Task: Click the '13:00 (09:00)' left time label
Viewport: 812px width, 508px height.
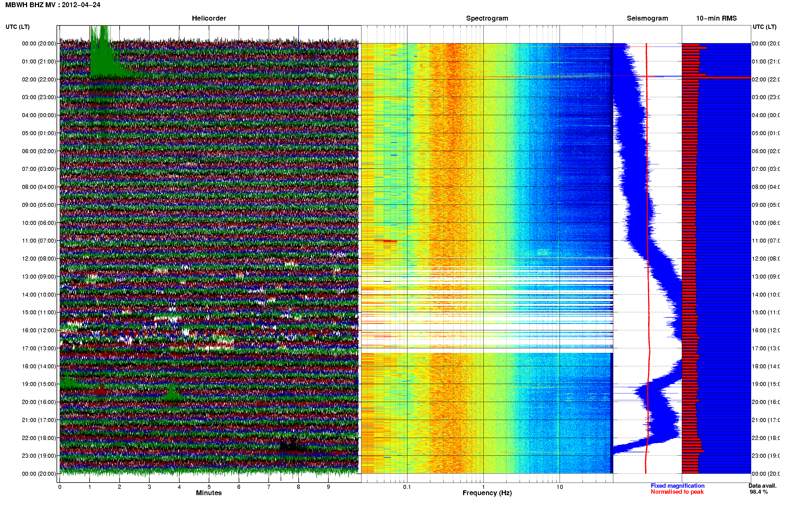Action: tap(39, 277)
